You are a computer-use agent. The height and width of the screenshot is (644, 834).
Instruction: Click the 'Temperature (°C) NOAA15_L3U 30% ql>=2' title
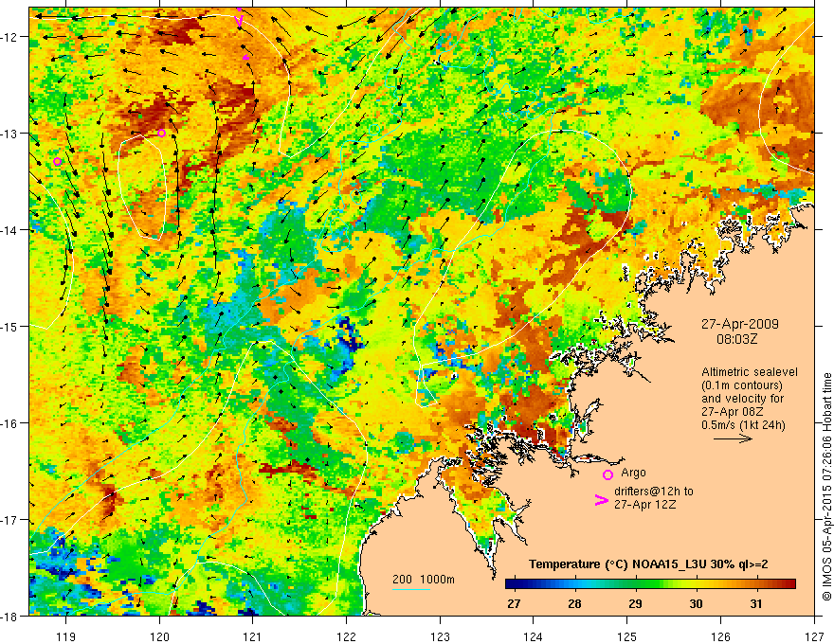pyautogui.click(x=648, y=564)
